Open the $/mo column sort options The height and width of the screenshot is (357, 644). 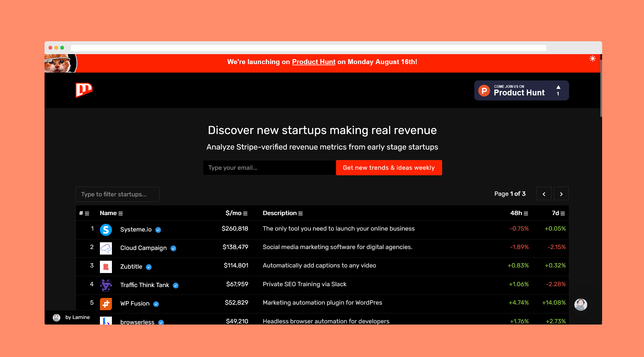pos(246,213)
